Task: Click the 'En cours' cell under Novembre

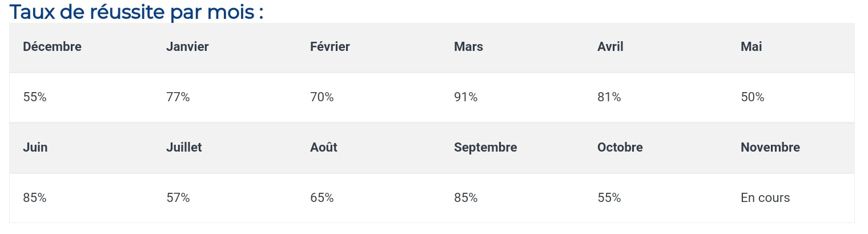Action: point(765,198)
